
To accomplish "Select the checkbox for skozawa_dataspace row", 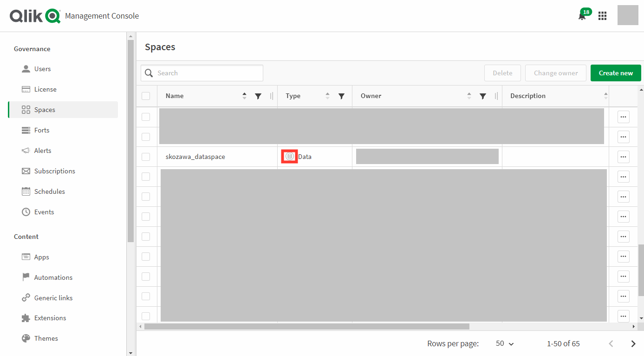I will [147, 157].
